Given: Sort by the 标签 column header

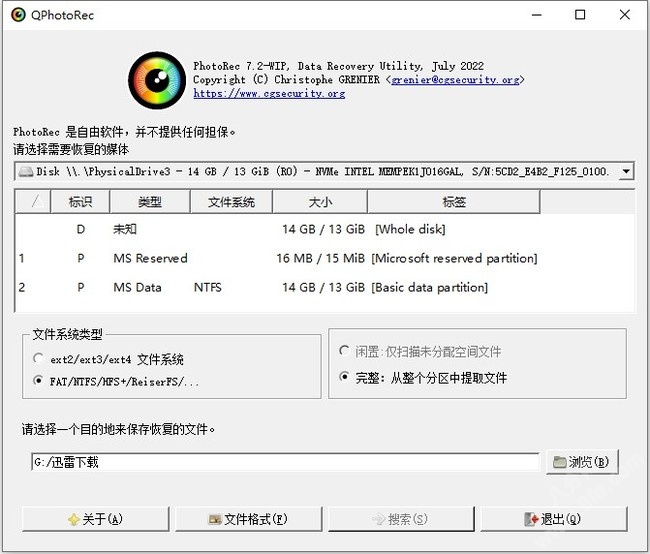Looking at the screenshot, I should pos(454,202).
